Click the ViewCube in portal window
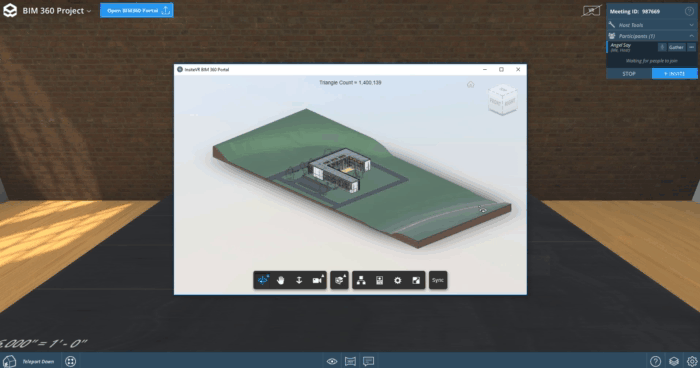700x368 pixels. pyautogui.click(x=503, y=101)
